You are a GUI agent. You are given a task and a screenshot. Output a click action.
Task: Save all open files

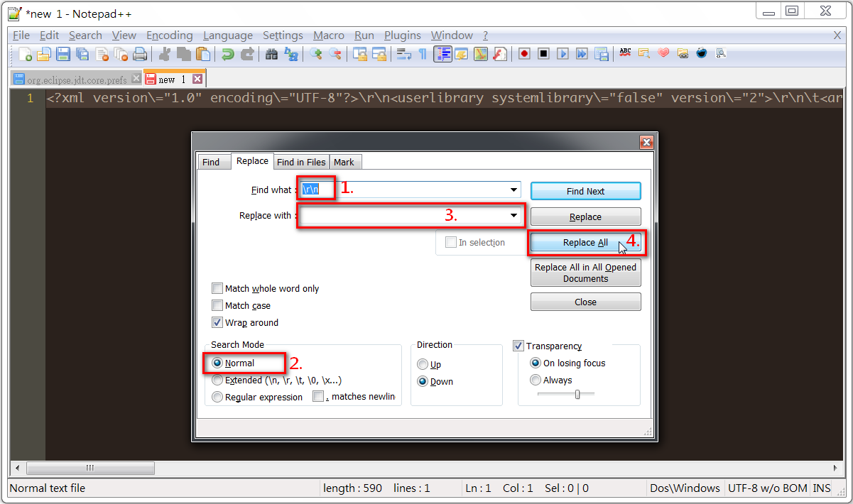coord(82,54)
